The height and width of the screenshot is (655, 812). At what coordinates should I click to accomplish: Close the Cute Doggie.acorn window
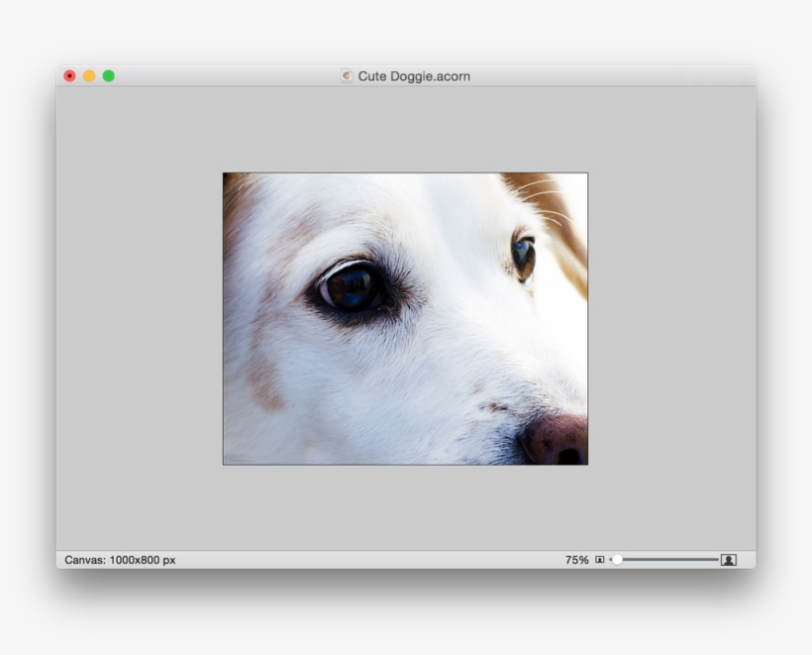[x=67, y=74]
